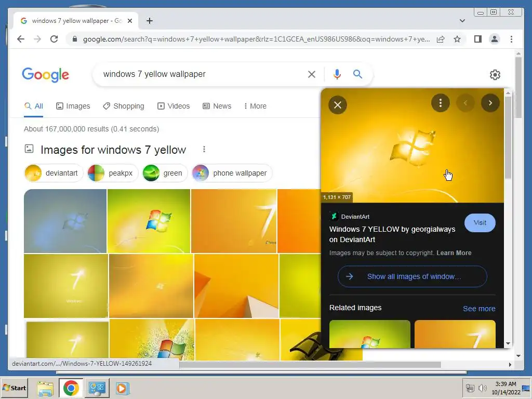The width and height of the screenshot is (532, 399).
Task: Filter images by phone wallpaper chip
Action: pyautogui.click(x=232, y=173)
